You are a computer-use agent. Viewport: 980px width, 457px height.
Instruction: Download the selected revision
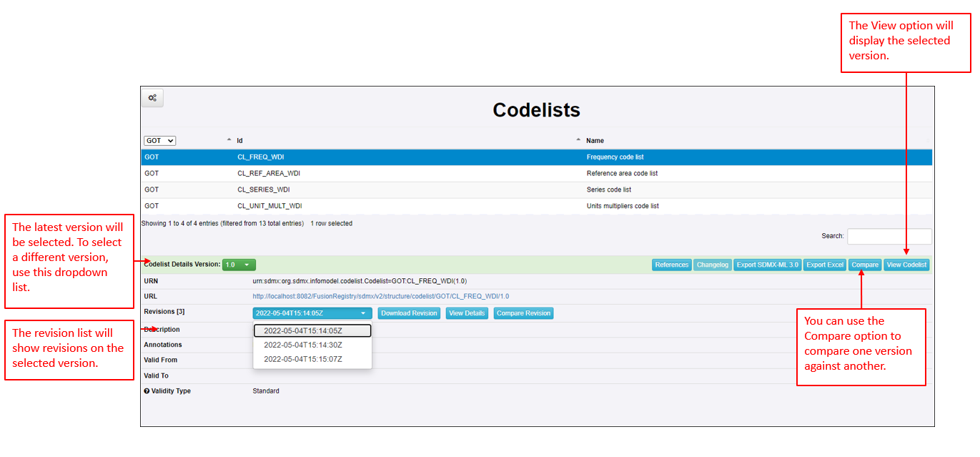click(409, 313)
